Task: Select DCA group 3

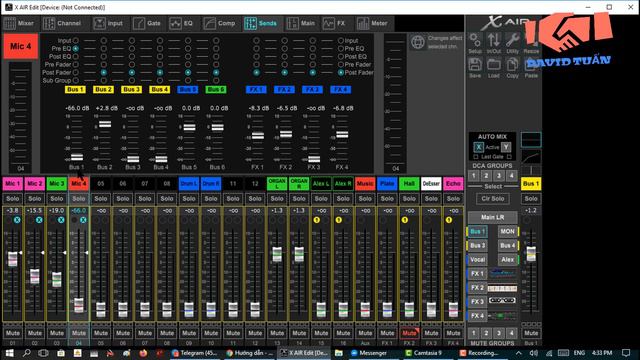Action: 498,176
